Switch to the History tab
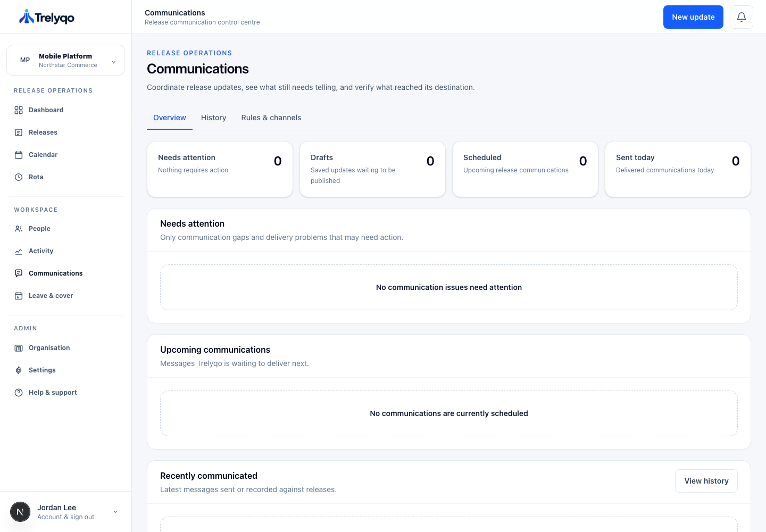The height and width of the screenshot is (532, 766). point(213,118)
